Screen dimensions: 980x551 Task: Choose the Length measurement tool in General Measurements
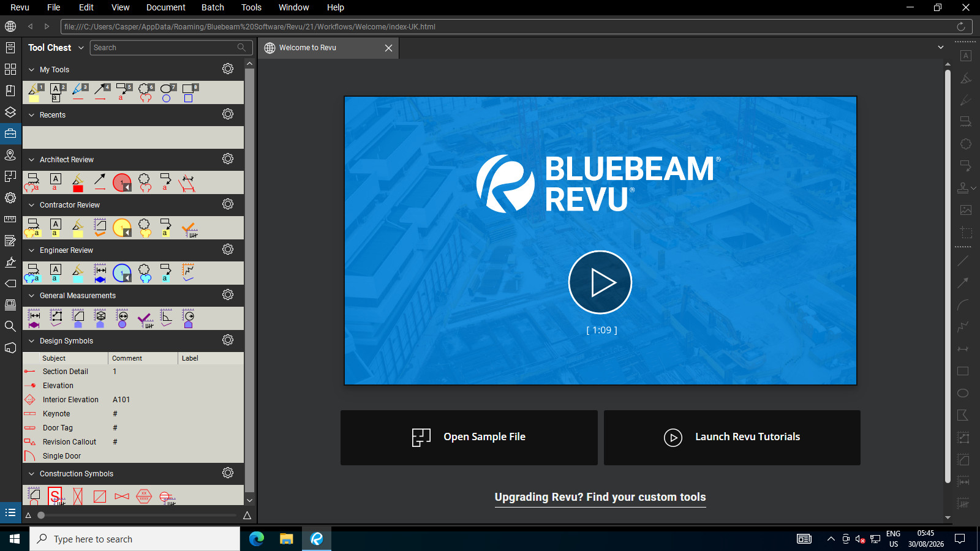click(x=34, y=318)
